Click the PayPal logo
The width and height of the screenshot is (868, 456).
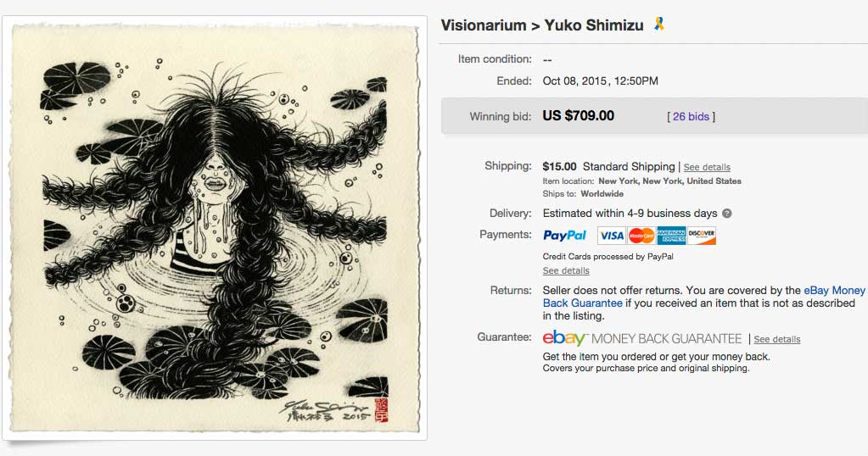pyautogui.click(x=565, y=236)
